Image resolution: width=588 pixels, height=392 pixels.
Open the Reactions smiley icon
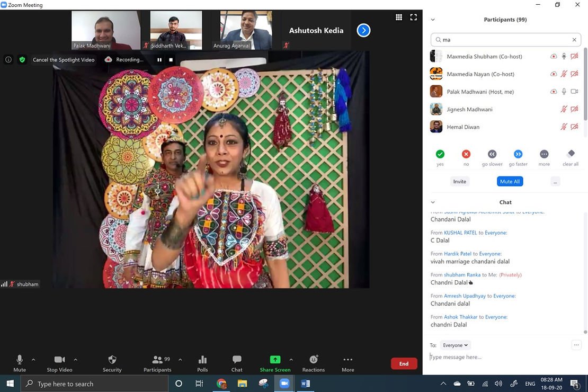pyautogui.click(x=314, y=360)
